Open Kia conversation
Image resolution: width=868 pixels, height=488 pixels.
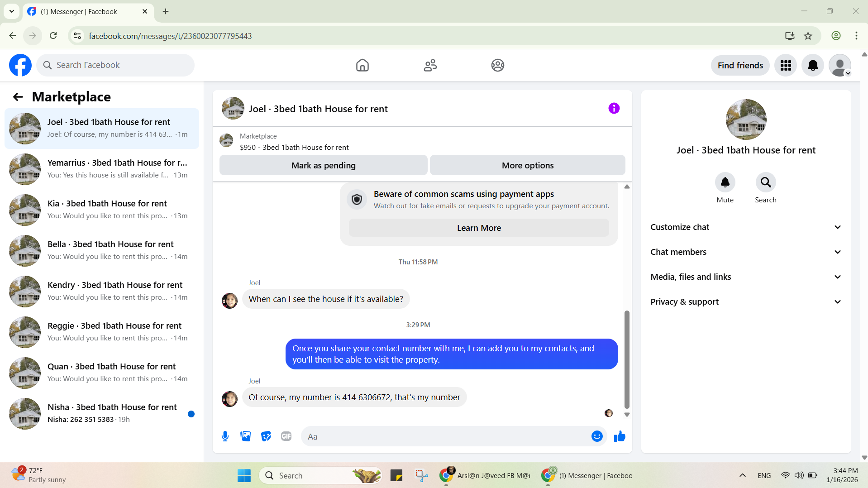102,210
